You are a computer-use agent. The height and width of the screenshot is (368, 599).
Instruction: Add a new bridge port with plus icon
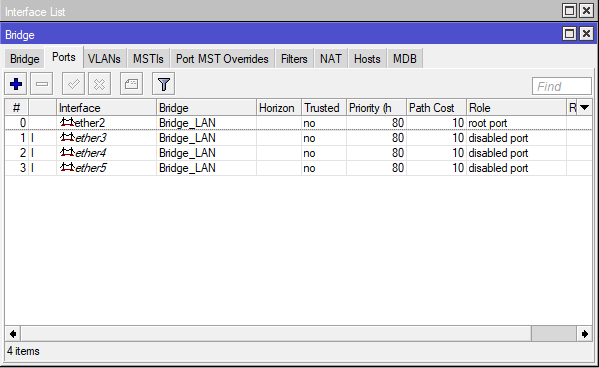pyautogui.click(x=16, y=84)
